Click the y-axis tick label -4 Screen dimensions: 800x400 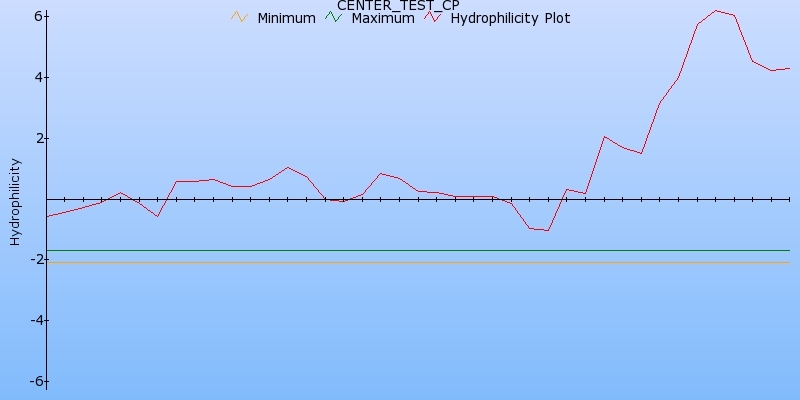coord(34,321)
